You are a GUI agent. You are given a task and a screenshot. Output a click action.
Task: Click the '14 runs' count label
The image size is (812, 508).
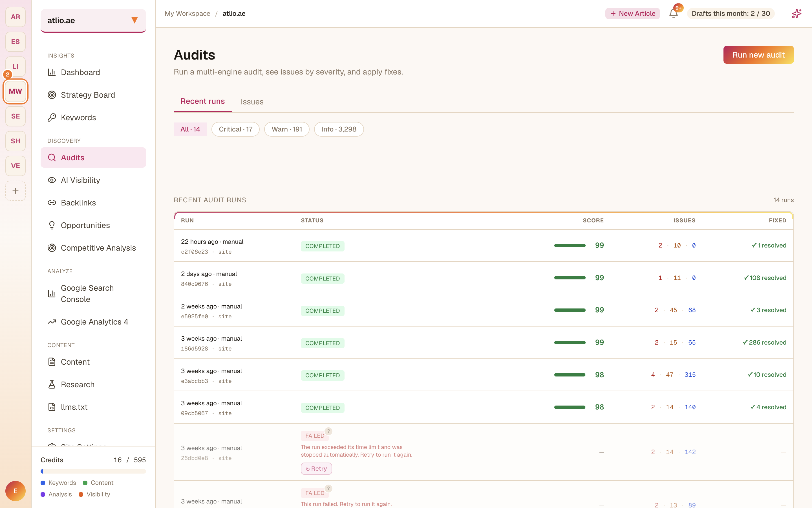(784, 200)
